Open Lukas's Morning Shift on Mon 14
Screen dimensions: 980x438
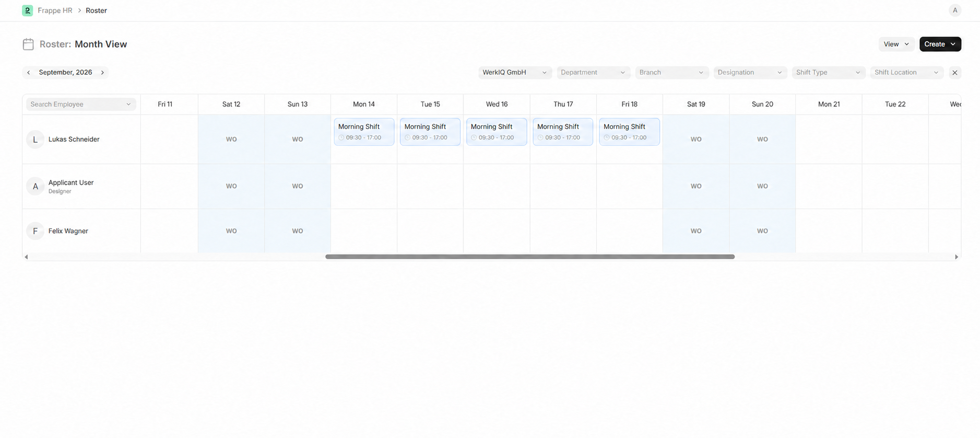[x=364, y=132]
